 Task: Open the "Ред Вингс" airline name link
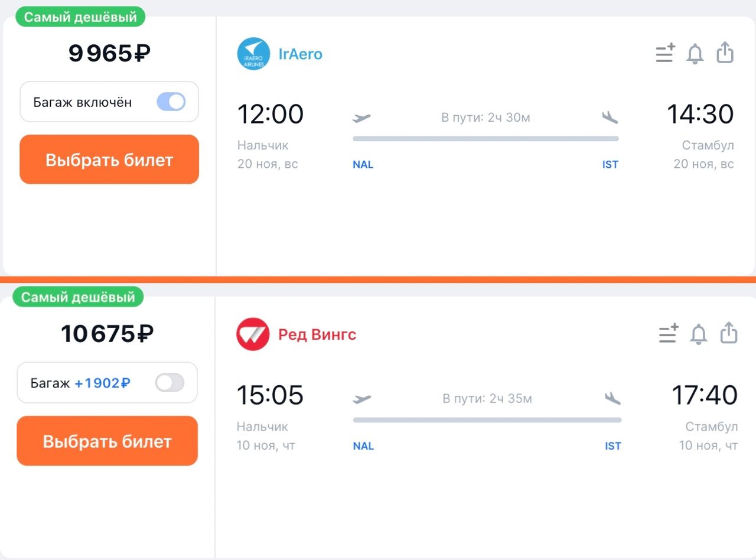tap(317, 335)
